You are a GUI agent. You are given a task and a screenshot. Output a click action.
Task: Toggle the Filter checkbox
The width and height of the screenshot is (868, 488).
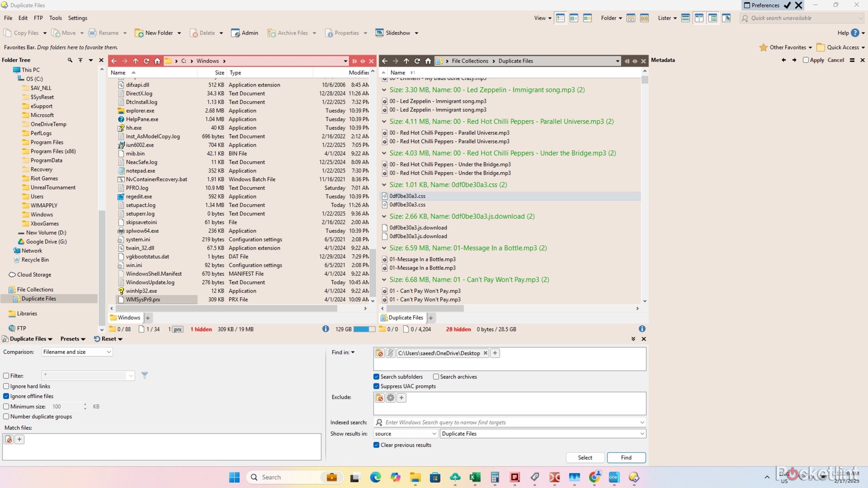click(x=6, y=375)
